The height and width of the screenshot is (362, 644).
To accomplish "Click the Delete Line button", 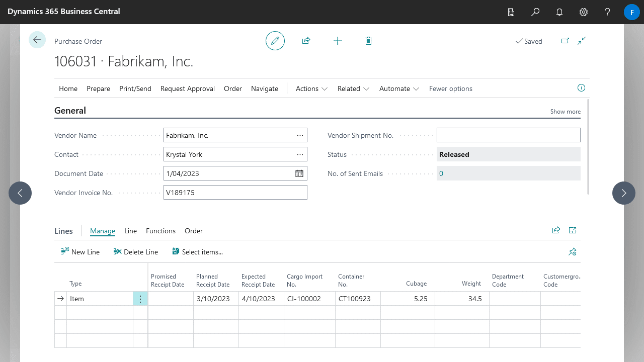I will point(136,252).
